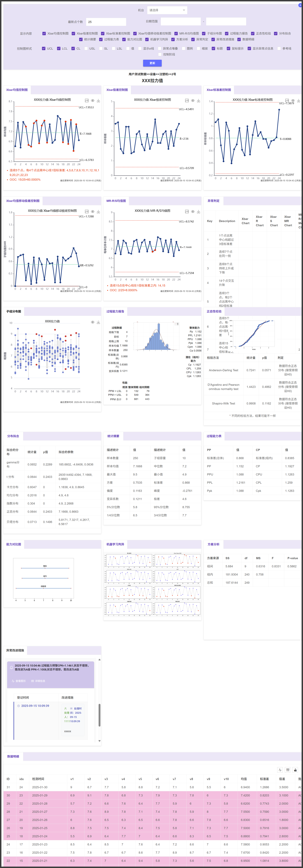Click the 2025-09-15 10:09:39 record link

click(35, 706)
